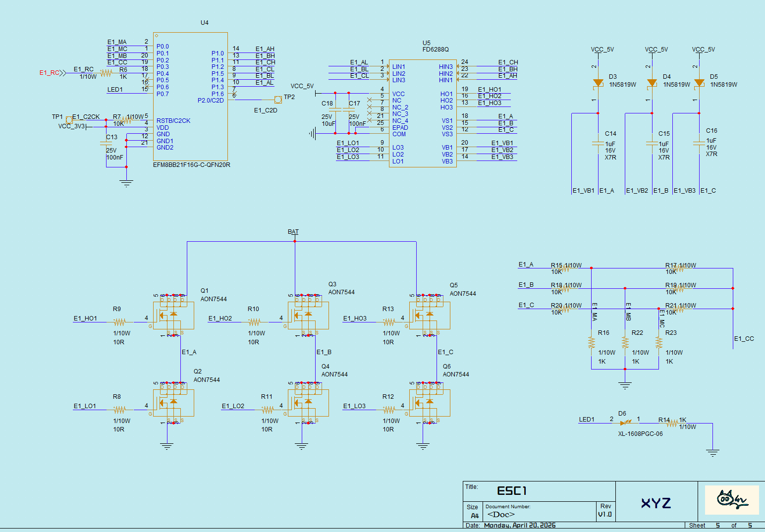
Task: Click the XYZ company name text
Action: point(656,503)
